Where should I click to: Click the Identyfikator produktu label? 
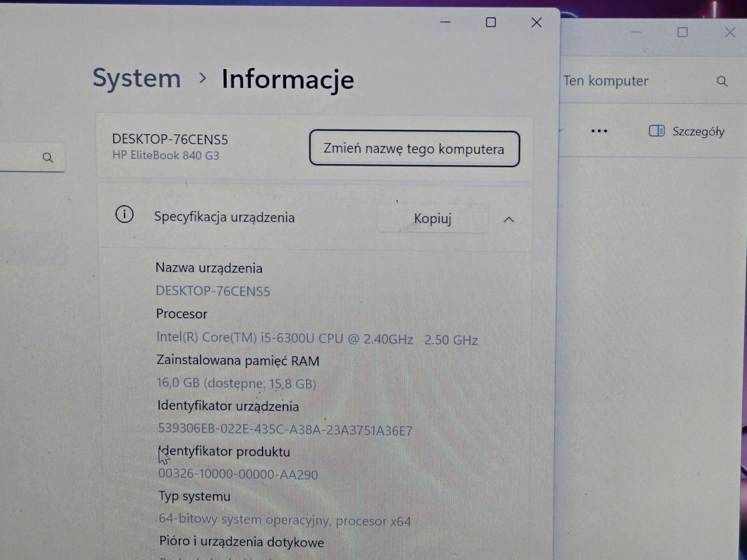pyautogui.click(x=224, y=452)
